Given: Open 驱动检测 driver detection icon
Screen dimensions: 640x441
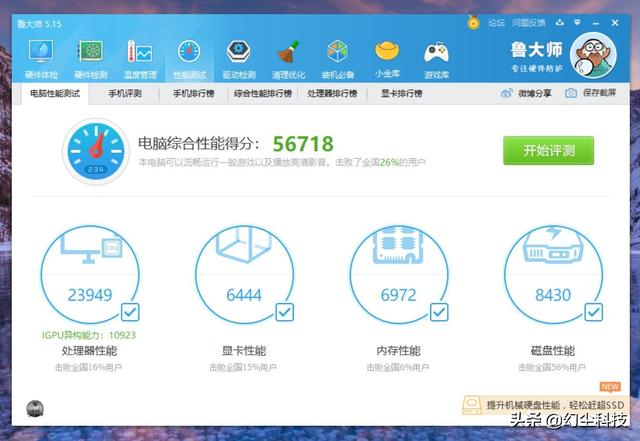Looking at the screenshot, I should 239,59.
